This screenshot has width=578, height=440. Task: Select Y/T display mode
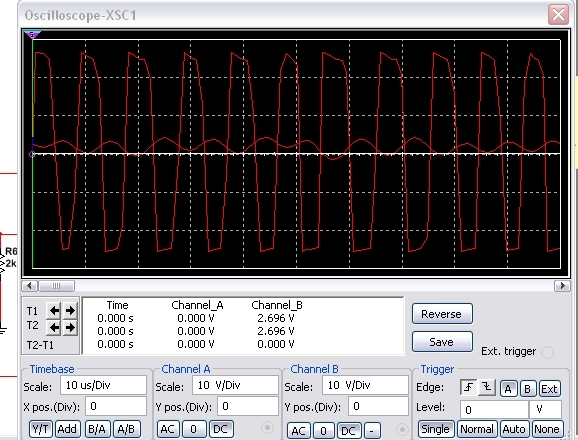[41, 429]
